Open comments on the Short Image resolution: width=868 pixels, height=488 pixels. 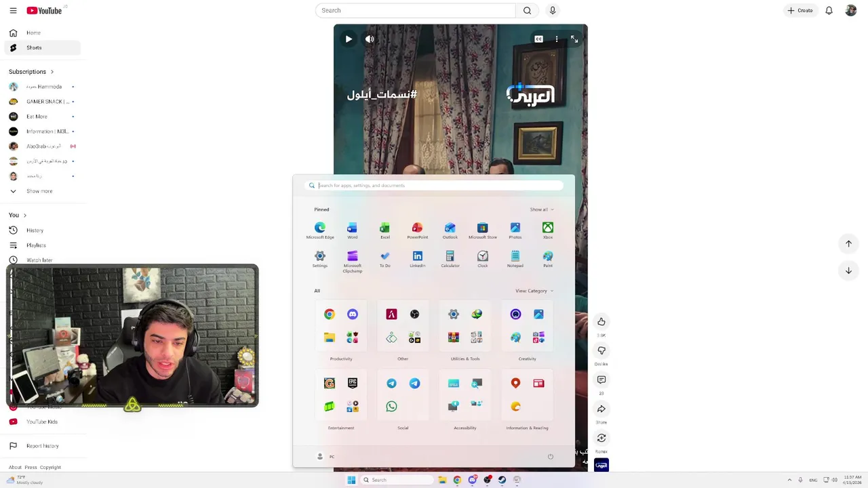pyautogui.click(x=601, y=380)
